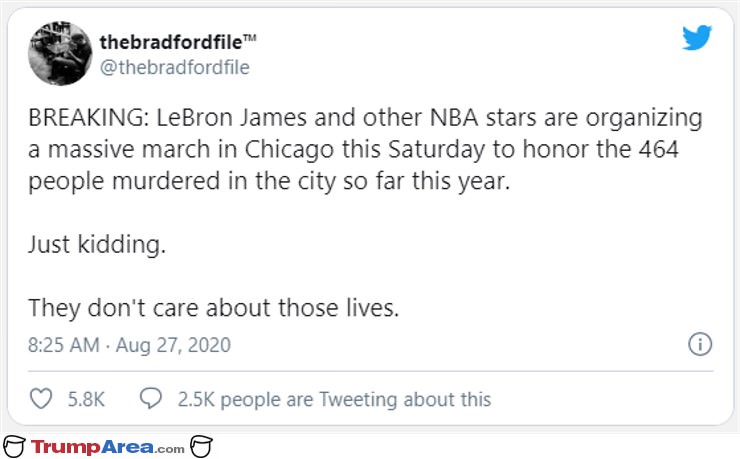Click the cup icon left of TrumpArea

coord(14,446)
